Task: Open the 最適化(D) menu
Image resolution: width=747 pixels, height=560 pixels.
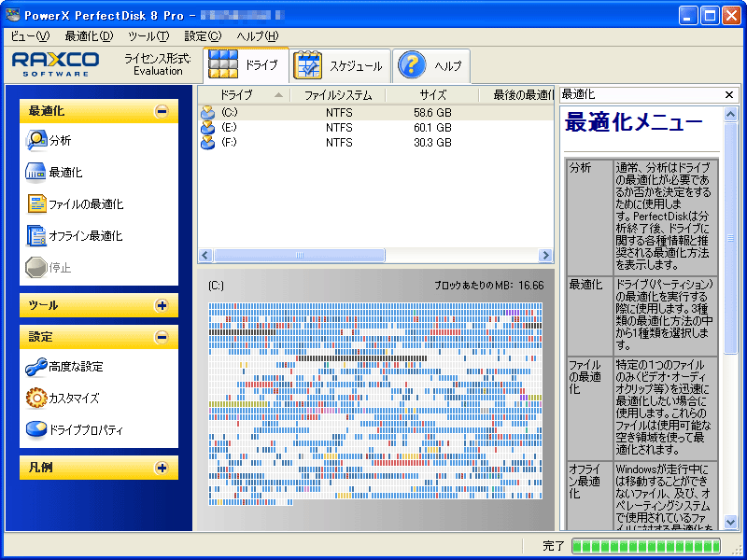Action: click(x=90, y=36)
